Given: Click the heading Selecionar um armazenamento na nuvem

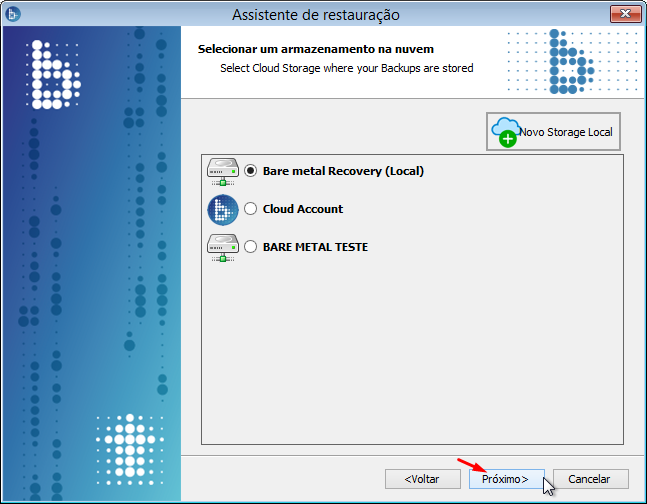Looking at the screenshot, I should point(316,49).
